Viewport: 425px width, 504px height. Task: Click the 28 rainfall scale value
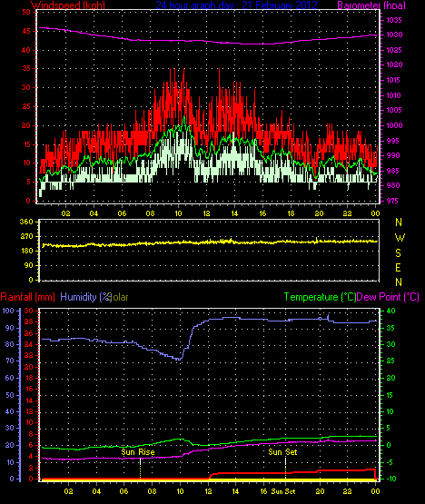pos(29,321)
